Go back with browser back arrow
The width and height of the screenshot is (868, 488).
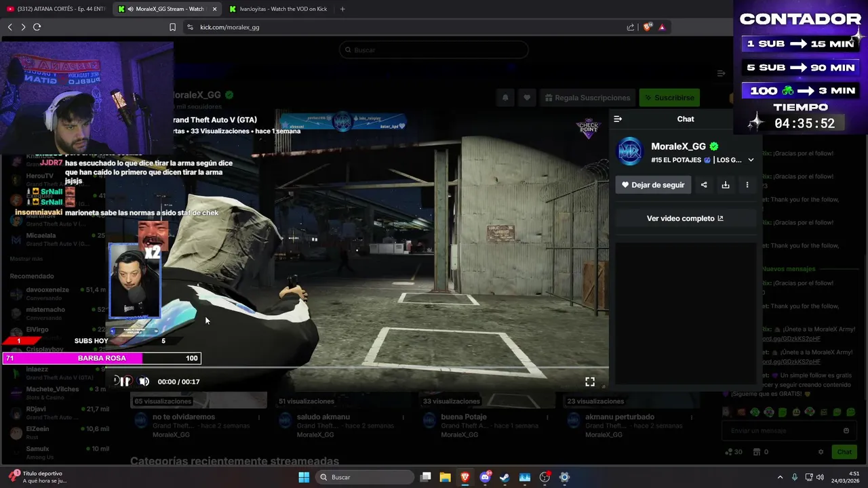coord(9,27)
